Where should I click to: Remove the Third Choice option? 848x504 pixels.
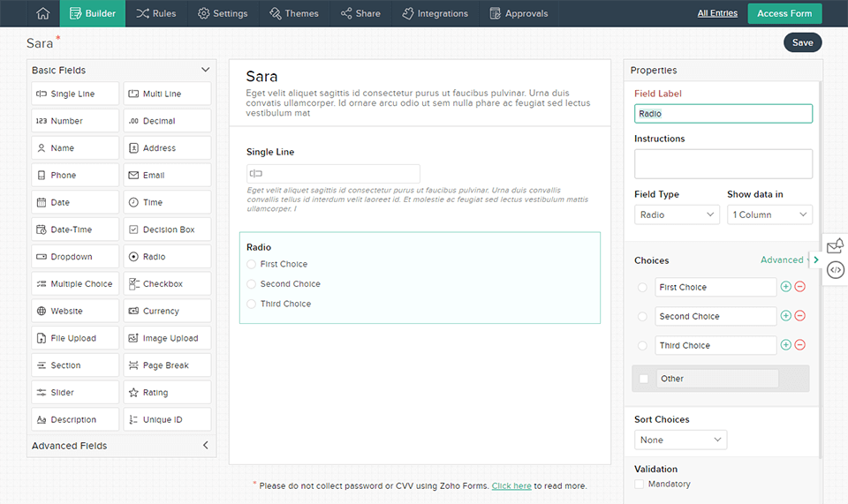click(800, 344)
